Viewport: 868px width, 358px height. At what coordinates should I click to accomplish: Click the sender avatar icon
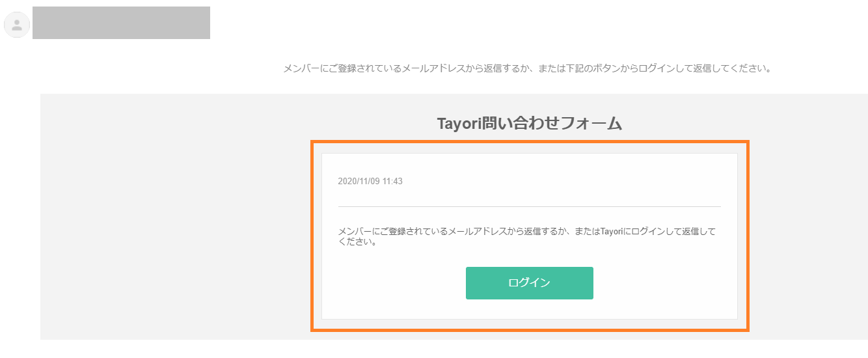coord(17,25)
